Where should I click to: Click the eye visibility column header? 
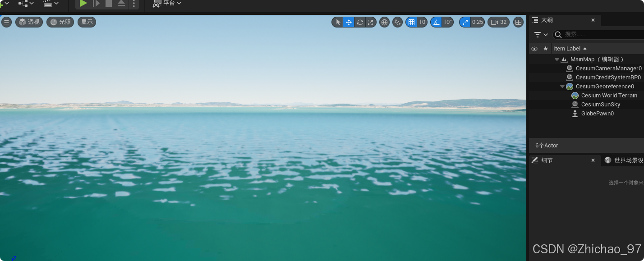coord(534,49)
